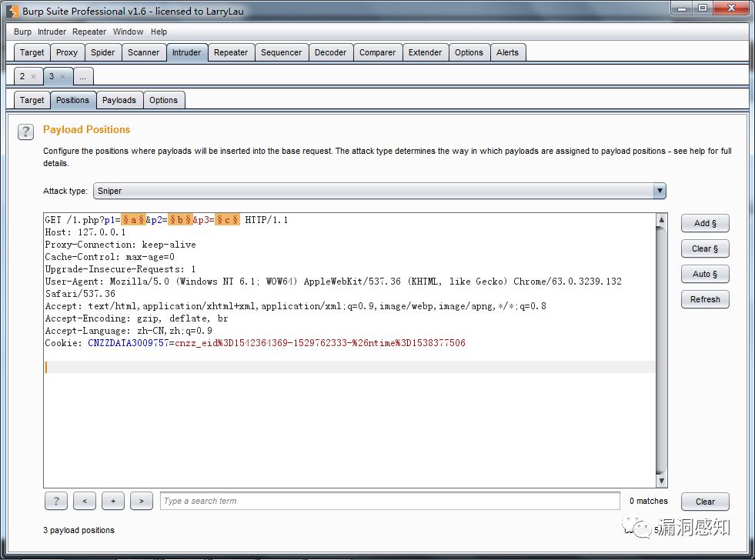The width and height of the screenshot is (755, 560).
Task: Open new attack tab via ellipsis
Action: 83,76
